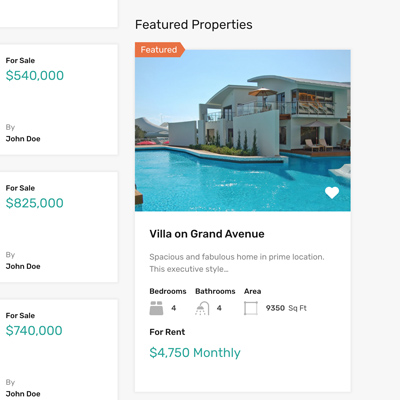Select the $825,000 listing price
This screenshot has width=400, height=400.
click(x=35, y=203)
